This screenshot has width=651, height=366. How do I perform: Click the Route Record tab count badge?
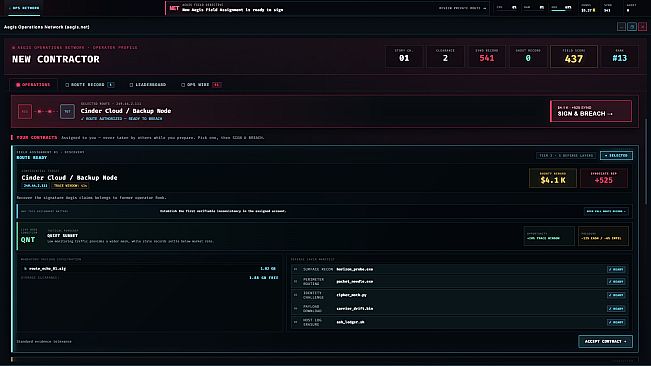pos(110,85)
